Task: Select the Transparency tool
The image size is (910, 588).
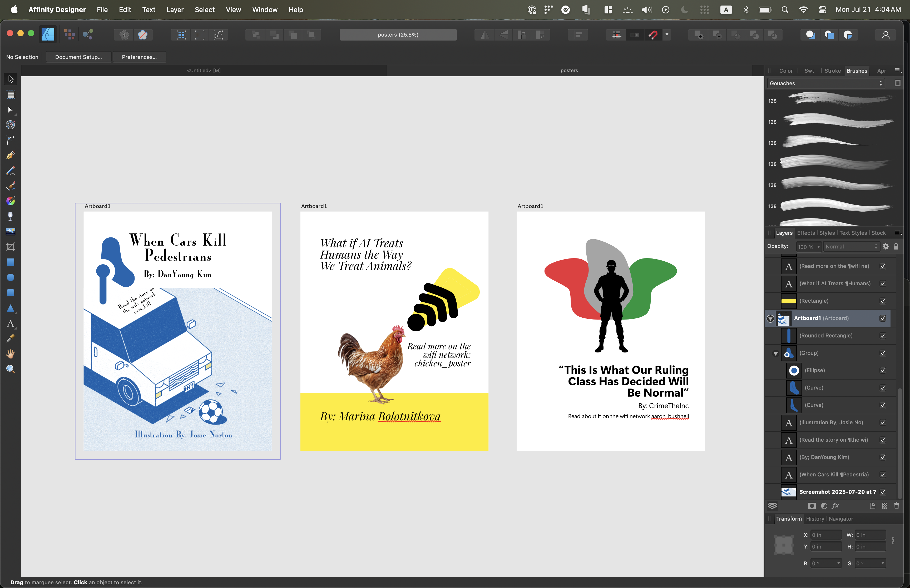Action: point(11,217)
